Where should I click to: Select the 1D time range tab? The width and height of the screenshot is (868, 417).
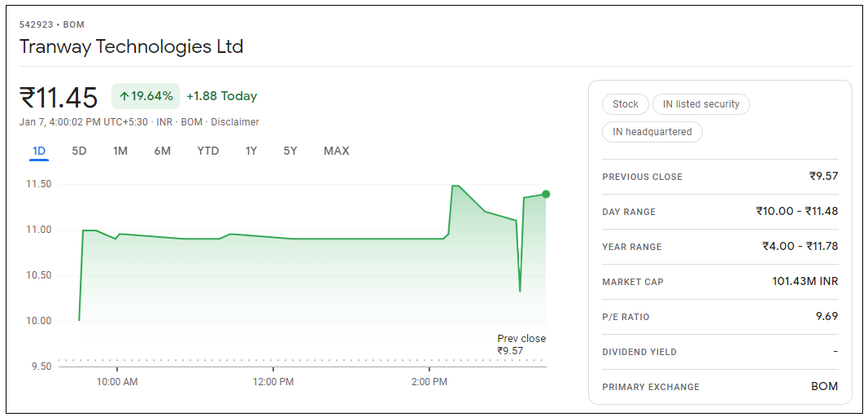[39, 151]
